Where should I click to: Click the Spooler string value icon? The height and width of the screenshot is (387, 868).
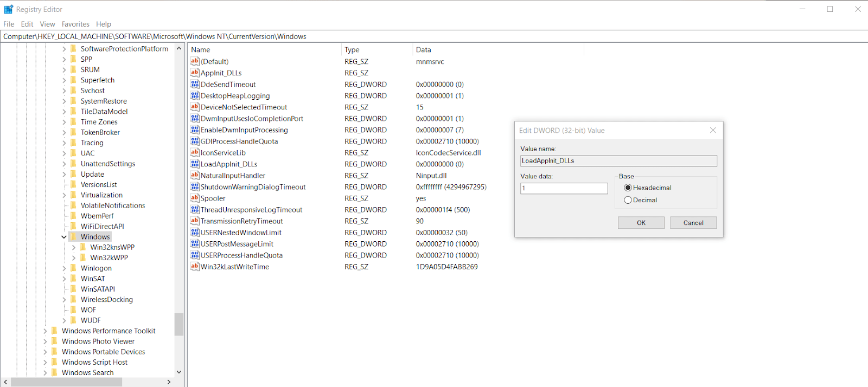195,198
